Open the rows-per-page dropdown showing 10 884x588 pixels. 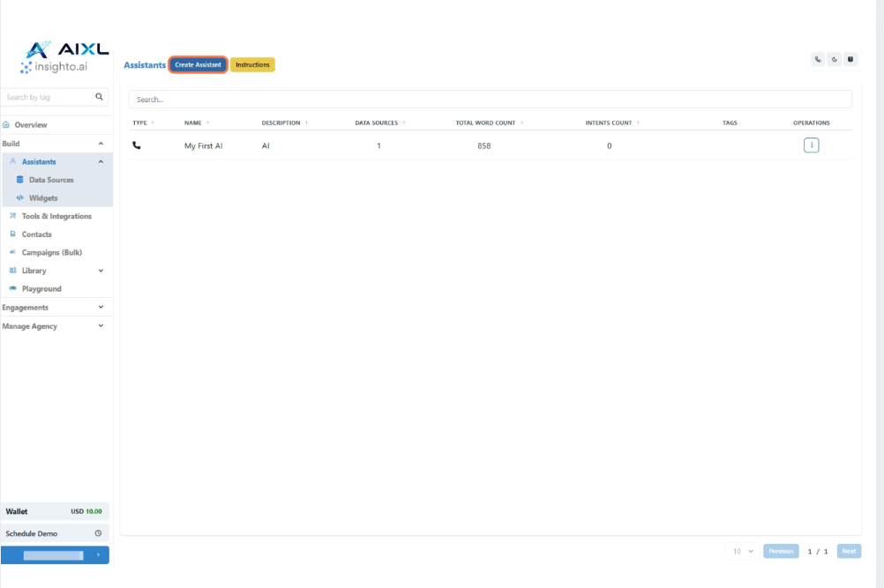[741, 551]
